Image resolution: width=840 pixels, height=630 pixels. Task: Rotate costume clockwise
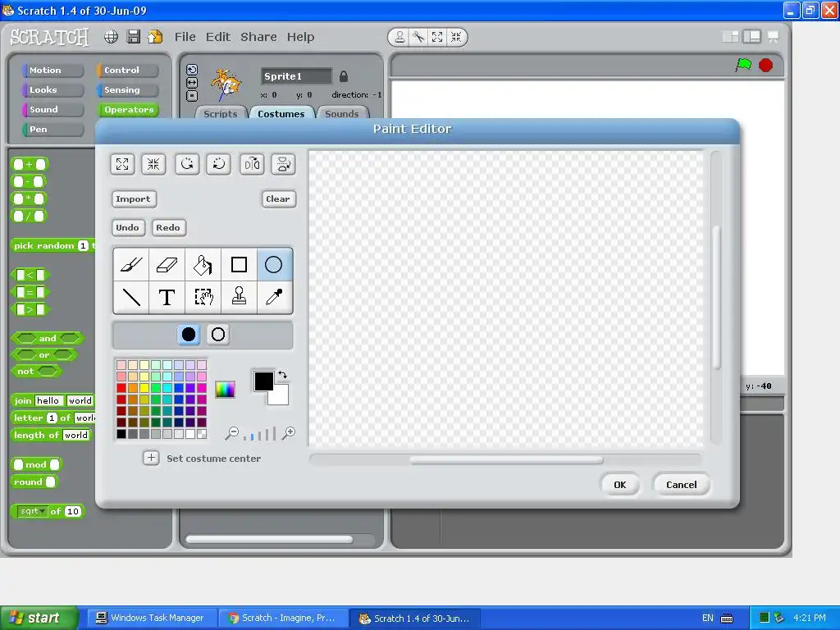click(218, 164)
